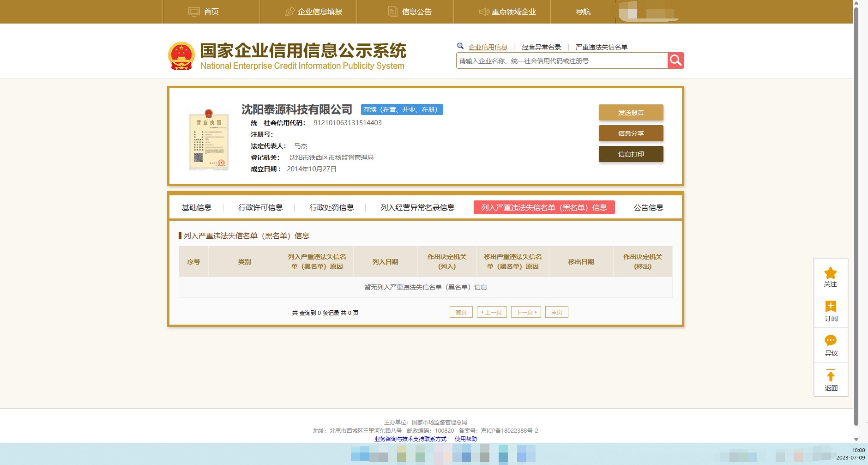Image resolution: width=868 pixels, height=465 pixels.
Task: Select the 严重违法失信名单 search category
Action: (x=602, y=47)
